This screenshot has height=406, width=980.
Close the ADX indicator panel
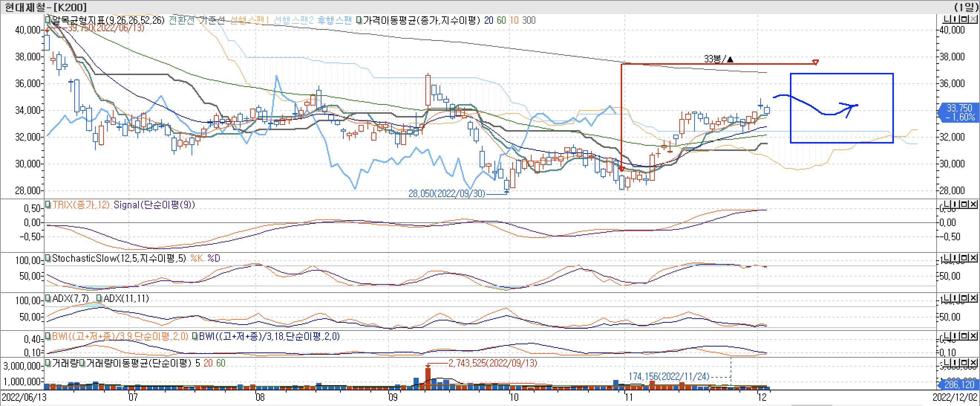973,298
